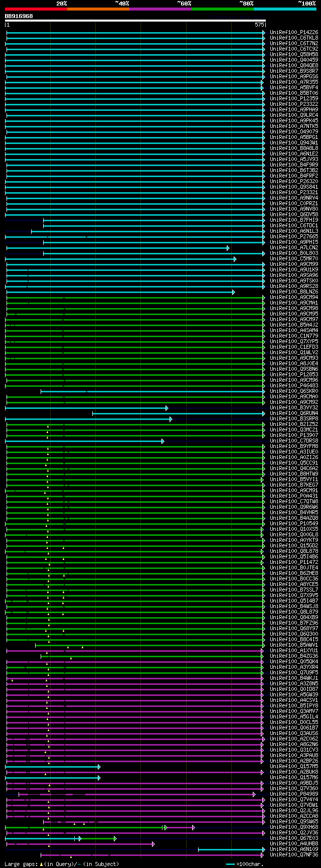Select the UniRef100_B9S8R7 label
The width and height of the screenshot is (321, 868).
[294, 71]
